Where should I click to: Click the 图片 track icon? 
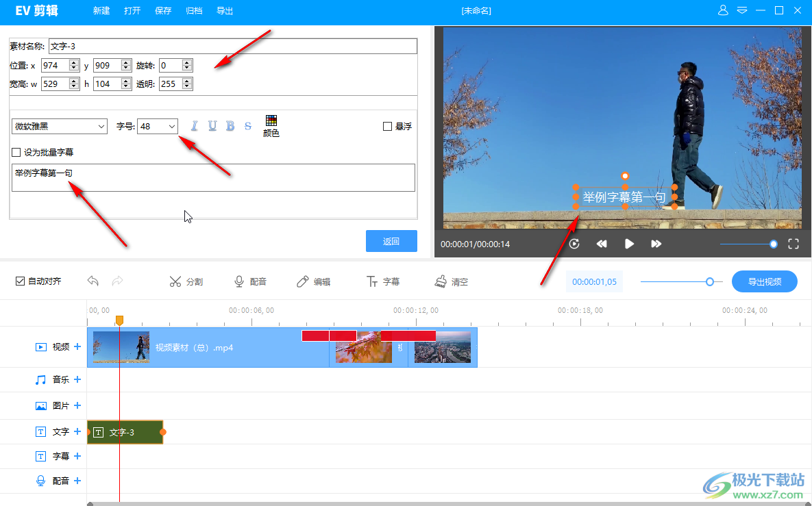tap(41, 405)
